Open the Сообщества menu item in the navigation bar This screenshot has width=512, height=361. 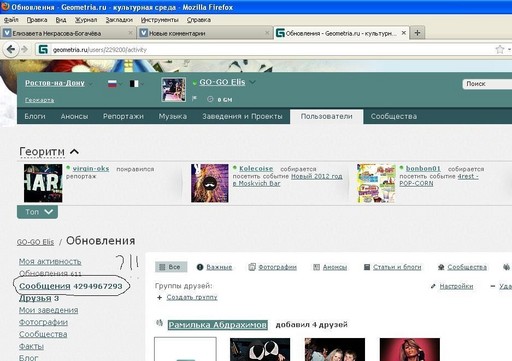(x=394, y=116)
